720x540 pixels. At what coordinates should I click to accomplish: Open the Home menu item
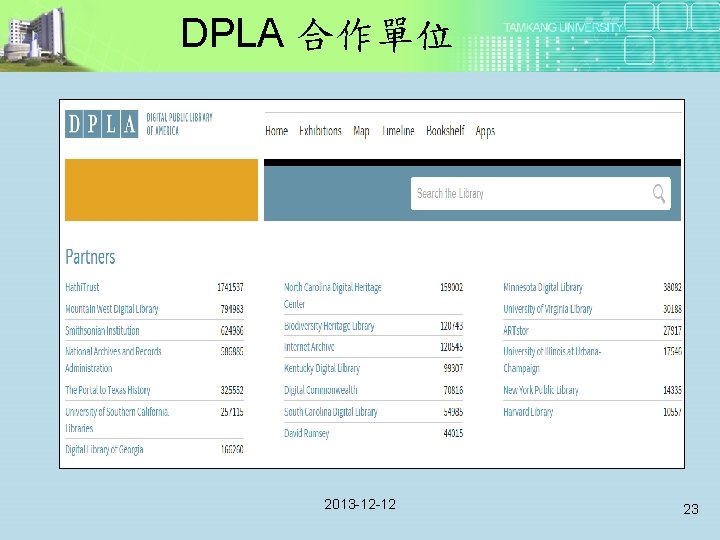pyautogui.click(x=276, y=131)
